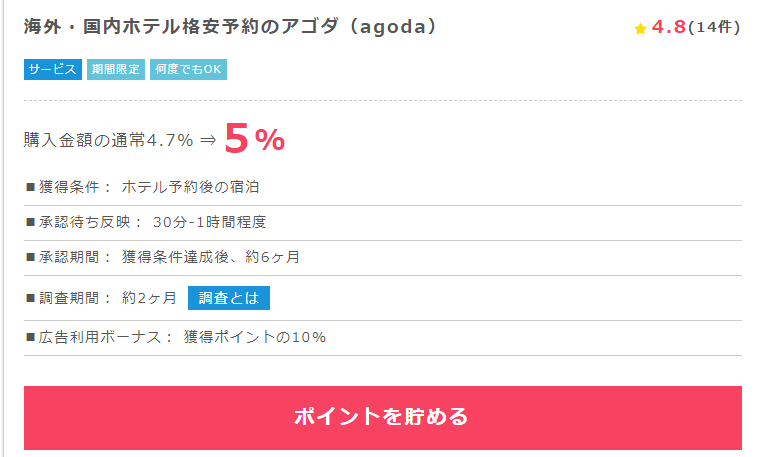Click the agoda hotel booking title
The width and height of the screenshot is (760, 457).
click(x=230, y=27)
